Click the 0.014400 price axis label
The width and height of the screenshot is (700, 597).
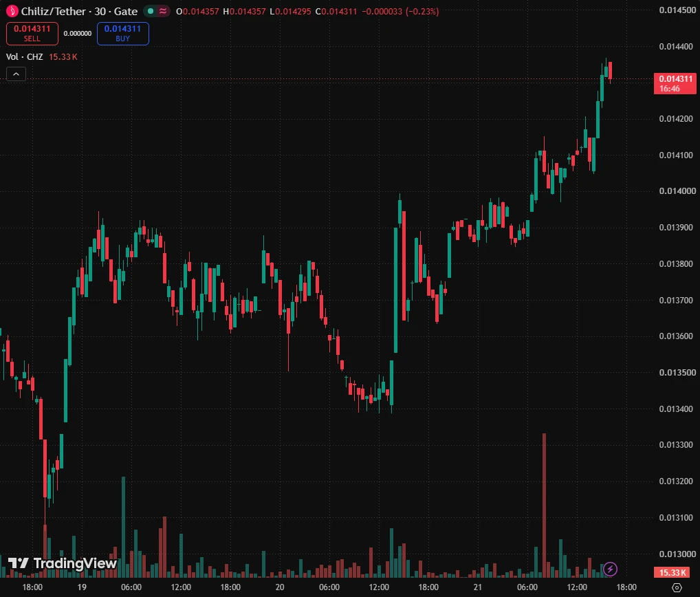click(x=677, y=47)
